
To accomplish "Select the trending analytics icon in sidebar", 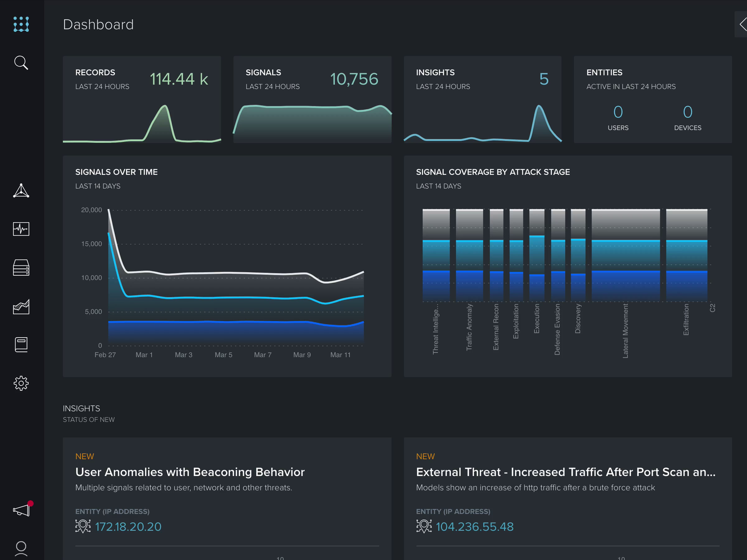I will [21, 306].
